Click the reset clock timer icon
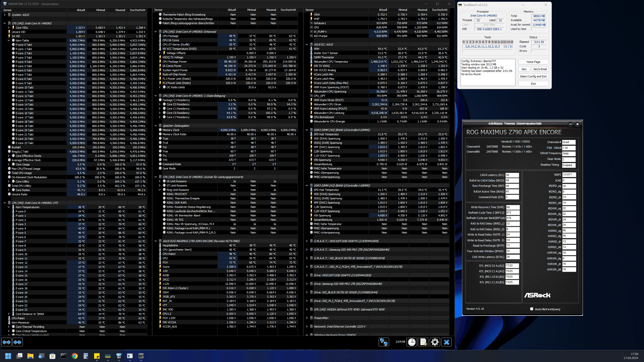 (x=412, y=342)
